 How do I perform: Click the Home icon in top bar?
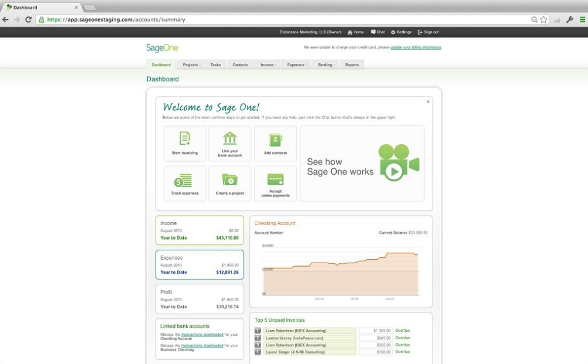pos(350,32)
